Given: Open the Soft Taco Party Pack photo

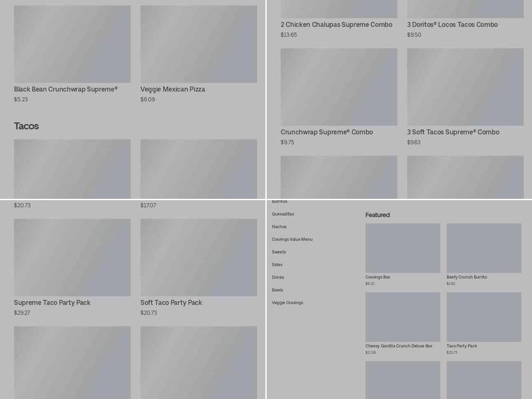Looking at the screenshot, I should (x=198, y=257).
